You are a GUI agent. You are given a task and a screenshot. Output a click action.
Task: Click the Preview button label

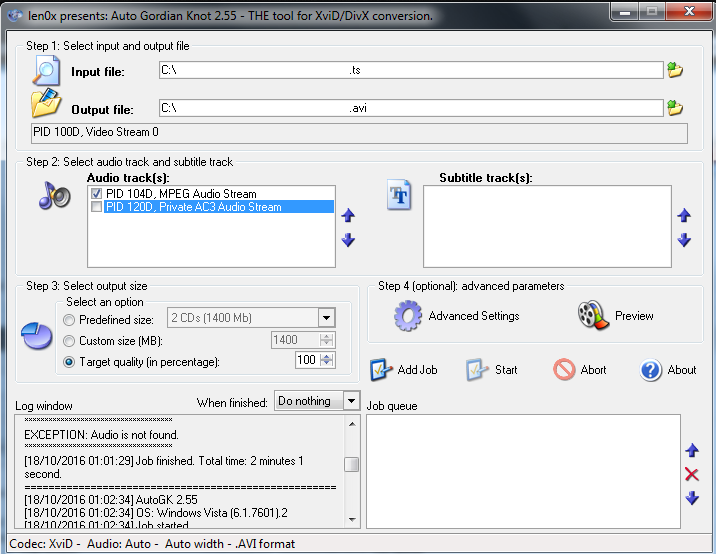coord(634,316)
